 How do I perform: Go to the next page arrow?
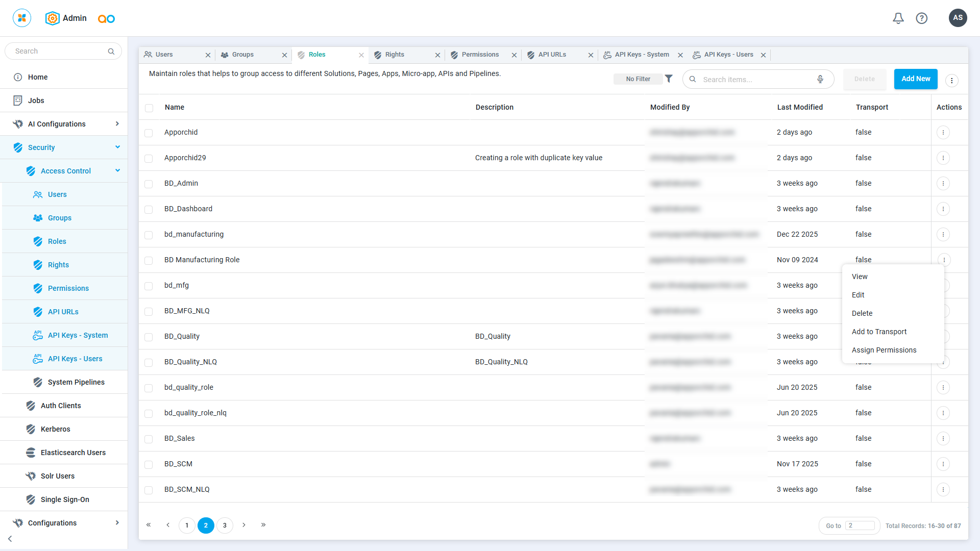[244, 525]
